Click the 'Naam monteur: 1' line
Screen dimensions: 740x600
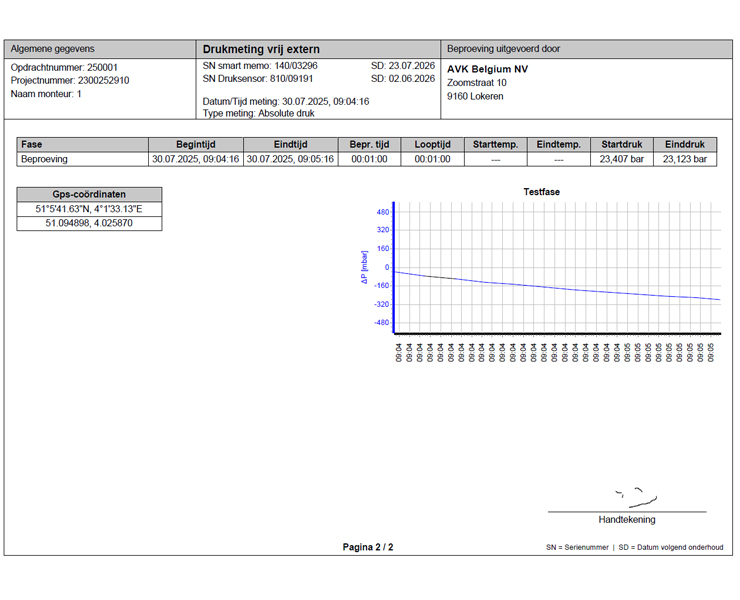(x=46, y=93)
